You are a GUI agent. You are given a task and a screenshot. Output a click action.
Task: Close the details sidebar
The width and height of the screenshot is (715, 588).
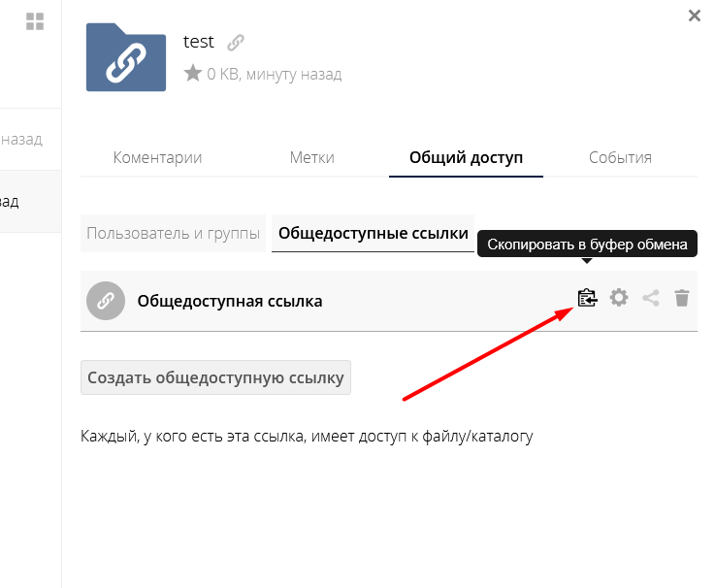[x=694, y=16]
